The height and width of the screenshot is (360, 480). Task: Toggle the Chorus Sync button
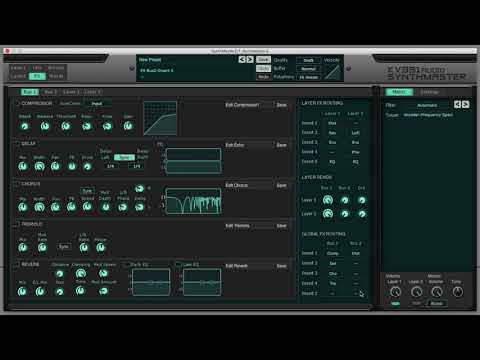(x=87, y=191)
